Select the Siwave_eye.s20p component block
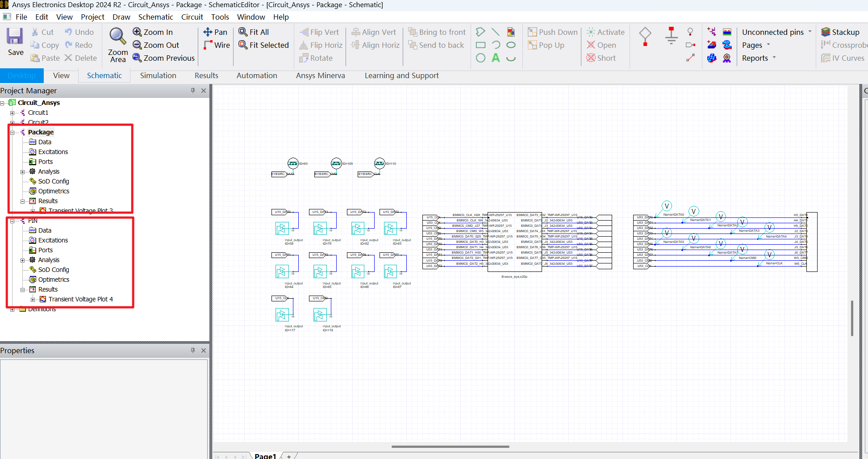Screen dimensions: 868x459 click(x=514, y=241)
